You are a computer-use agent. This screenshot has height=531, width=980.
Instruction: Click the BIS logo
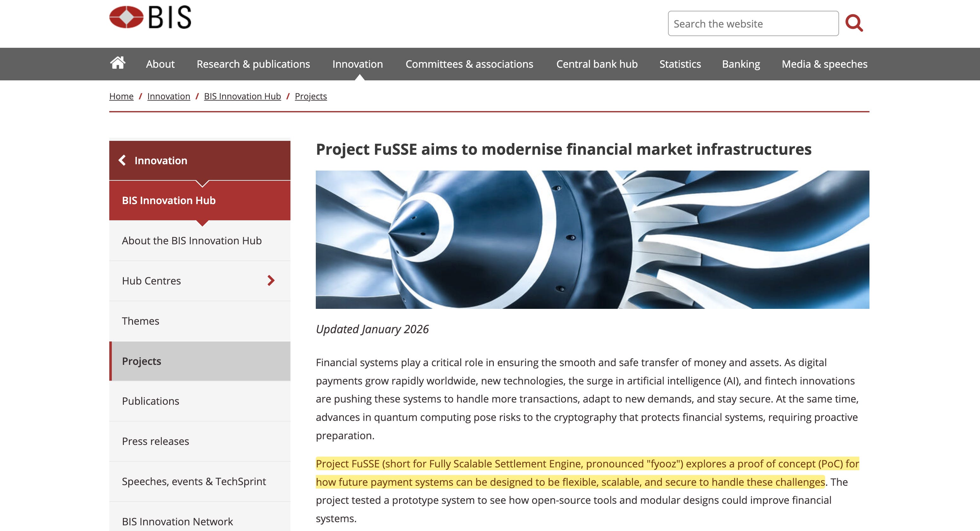(x=150, y=17)
